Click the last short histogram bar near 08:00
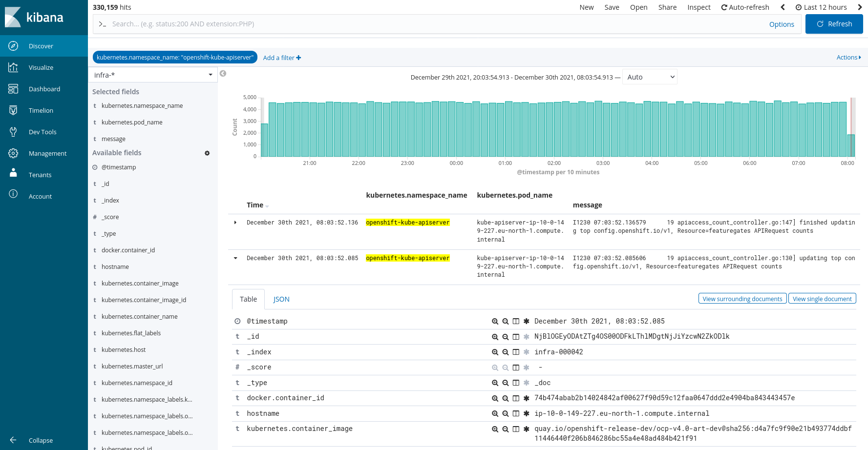 [x=851, y=145]
